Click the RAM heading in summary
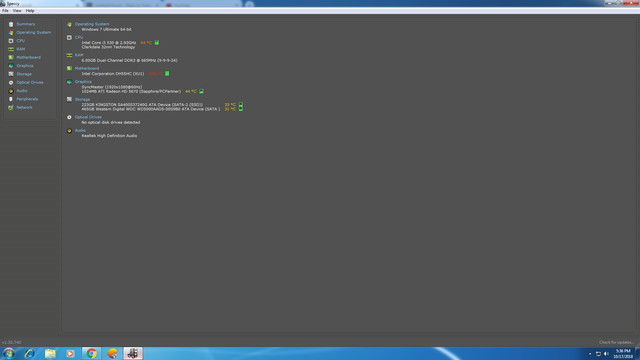The height and width of the screenshot is (360, 640). pos(79,55)
